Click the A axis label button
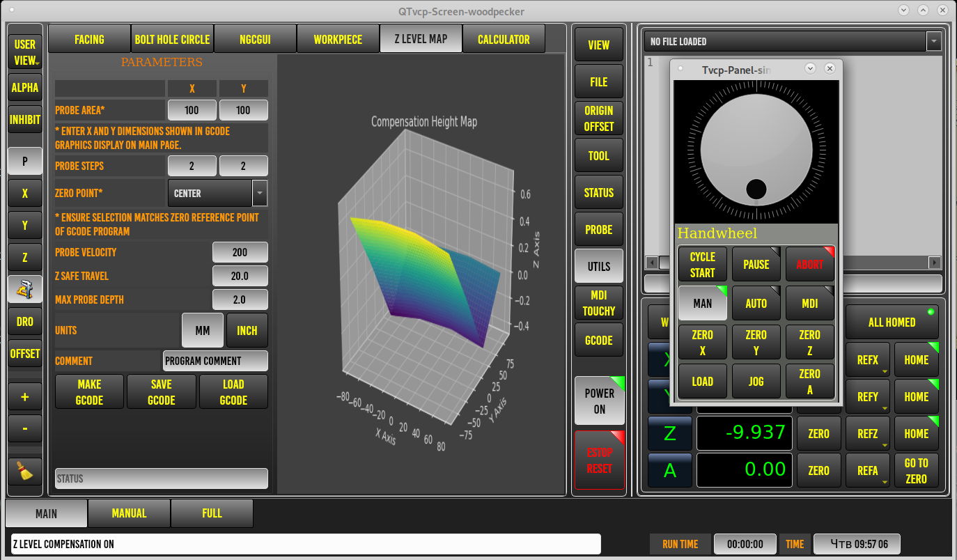Screen dimensions: 957x560 pyautogui.click(x=670, y=470)
